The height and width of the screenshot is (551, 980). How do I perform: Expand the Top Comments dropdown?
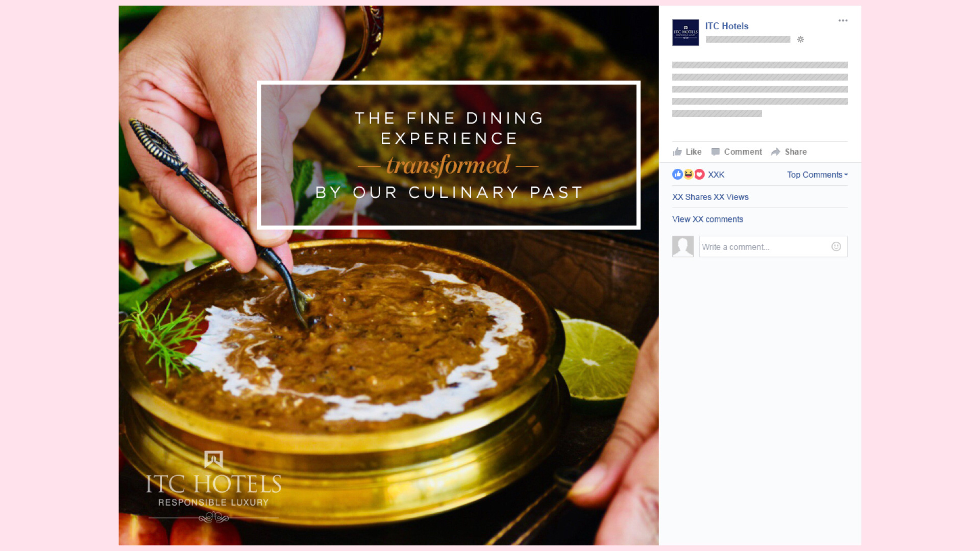coord(817,174)
